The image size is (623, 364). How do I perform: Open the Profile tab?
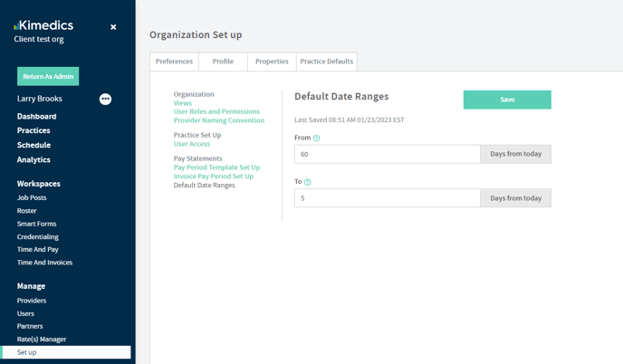coord(223,62)
